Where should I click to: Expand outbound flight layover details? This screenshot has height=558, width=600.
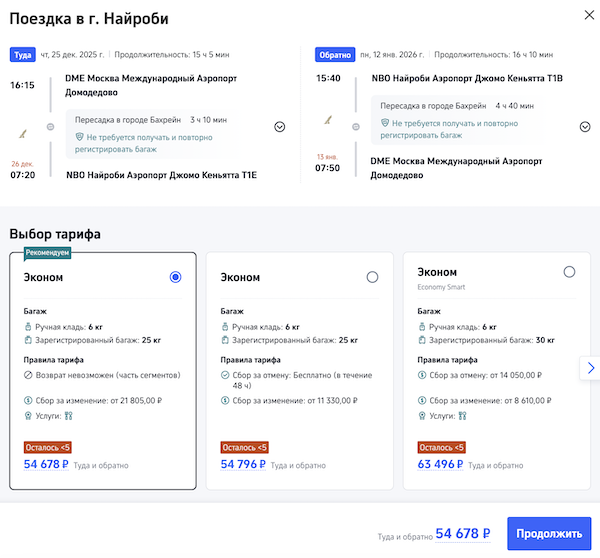(279, 127)
